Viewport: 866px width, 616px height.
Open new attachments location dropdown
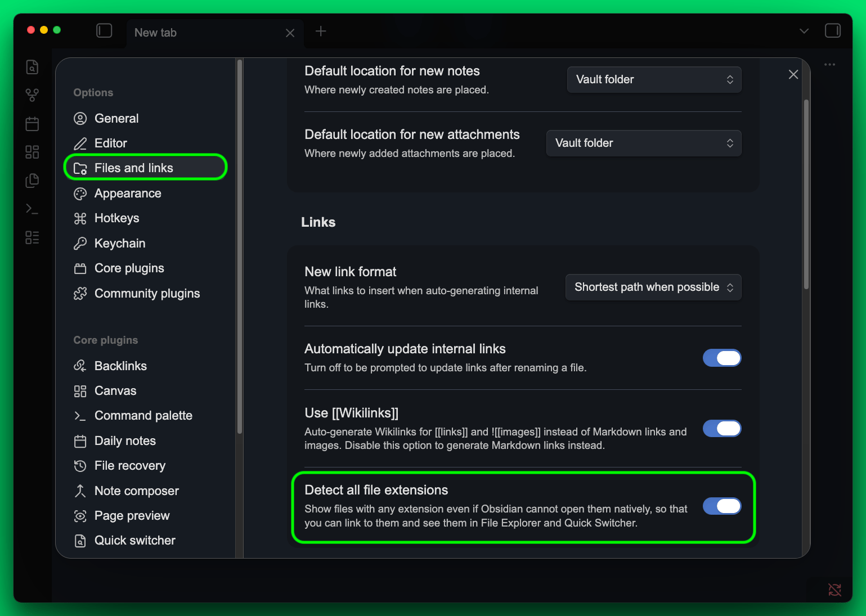[644, 143]
